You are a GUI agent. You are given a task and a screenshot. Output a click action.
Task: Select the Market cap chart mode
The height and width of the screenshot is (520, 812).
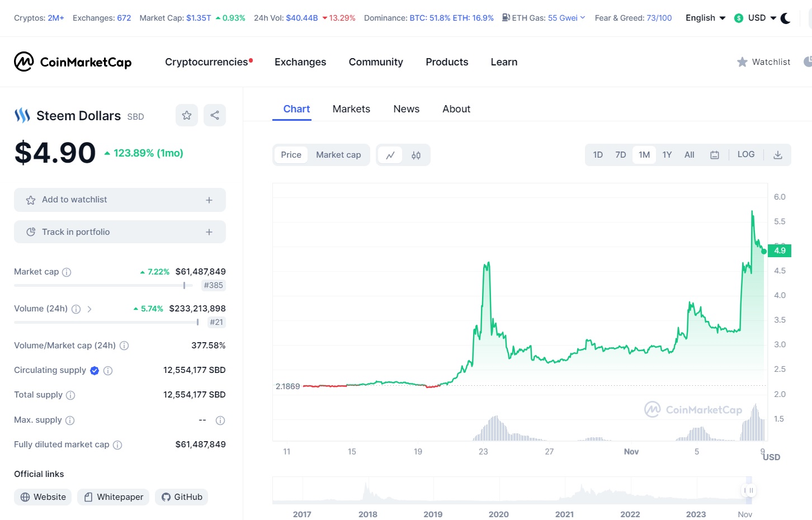338,155
